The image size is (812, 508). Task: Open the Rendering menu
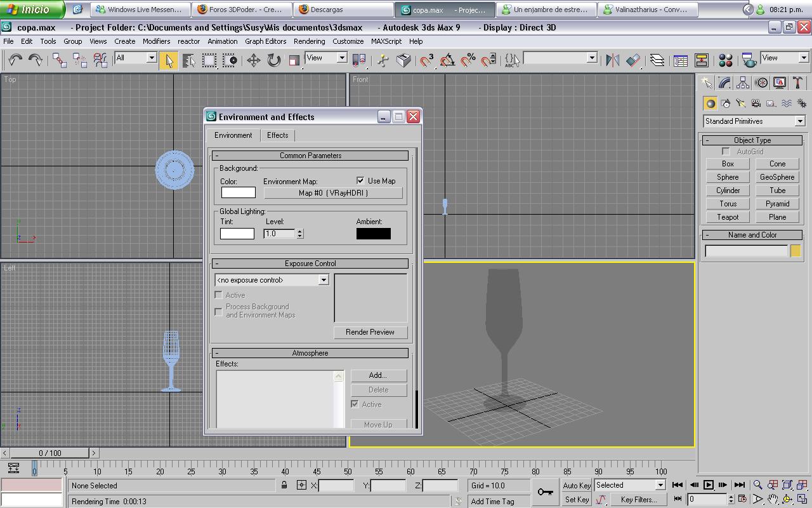pos(309,41)
